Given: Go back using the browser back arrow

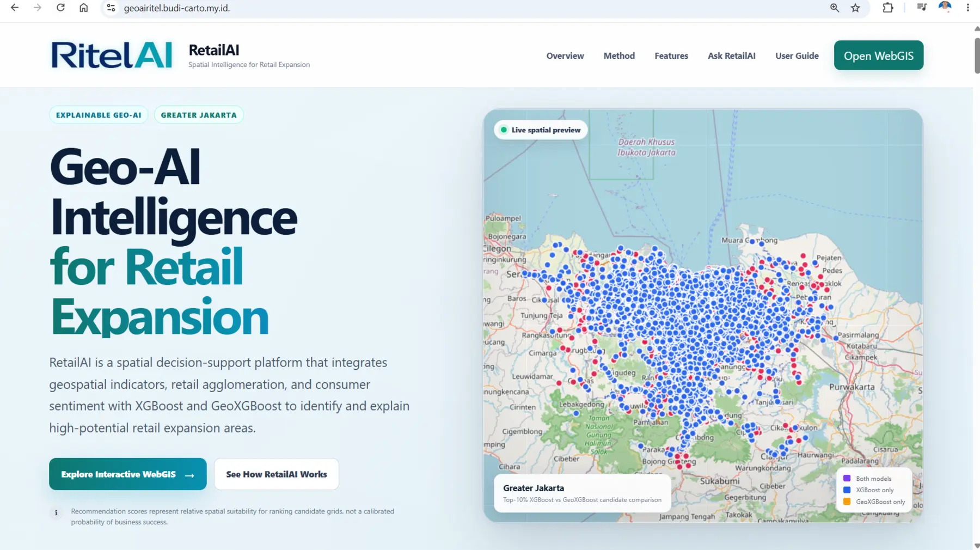Looking at the screenshot, I should pyautogui.click(x=15, y=8).
